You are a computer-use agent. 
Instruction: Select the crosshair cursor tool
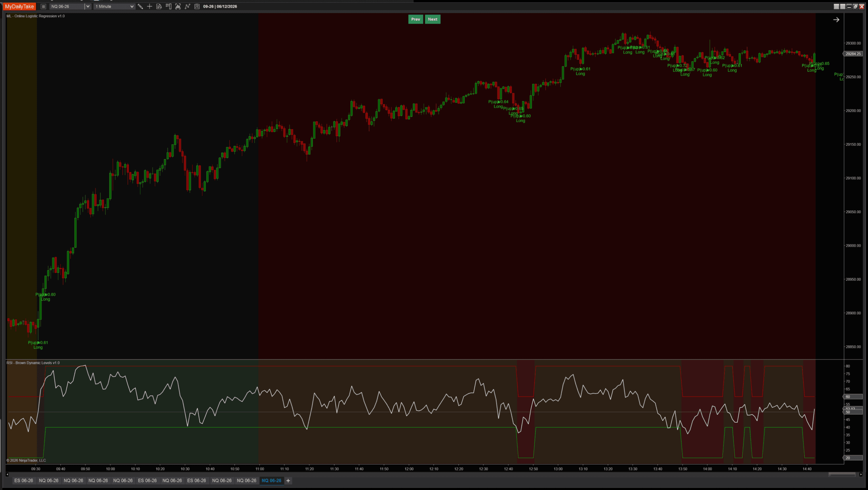pyautogui.click(x=150, y=6)
